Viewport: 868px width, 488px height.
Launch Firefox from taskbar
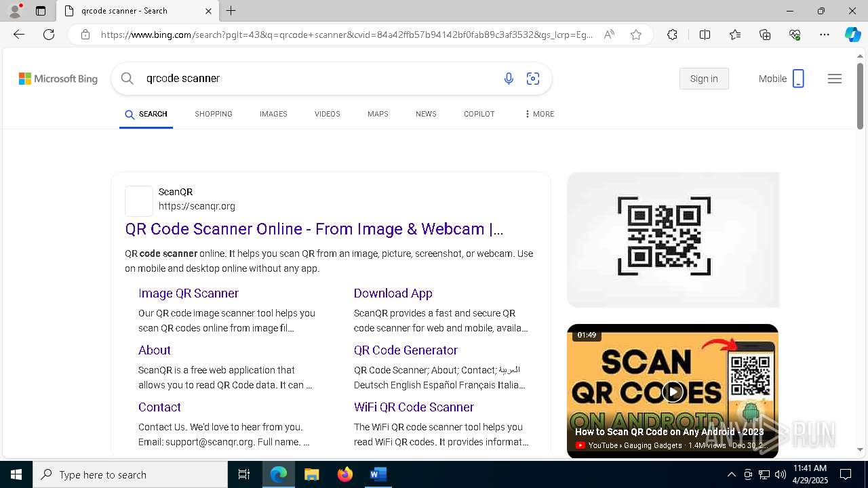click(x=344, y=474)
